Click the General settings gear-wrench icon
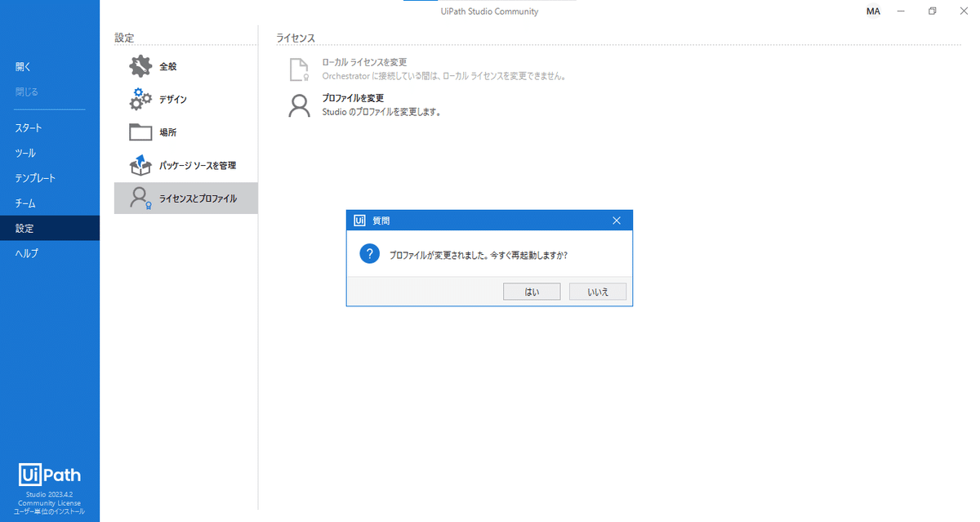 (140, 66)
